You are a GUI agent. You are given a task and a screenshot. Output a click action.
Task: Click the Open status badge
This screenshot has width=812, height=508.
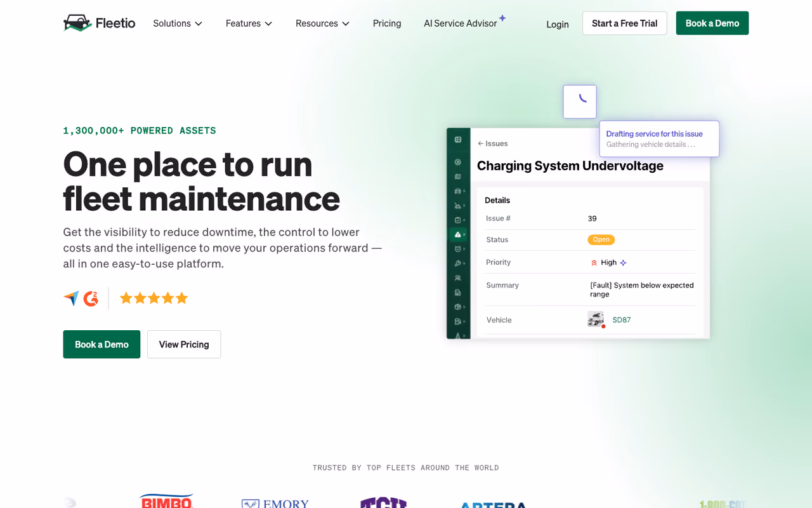coord(601,239)
